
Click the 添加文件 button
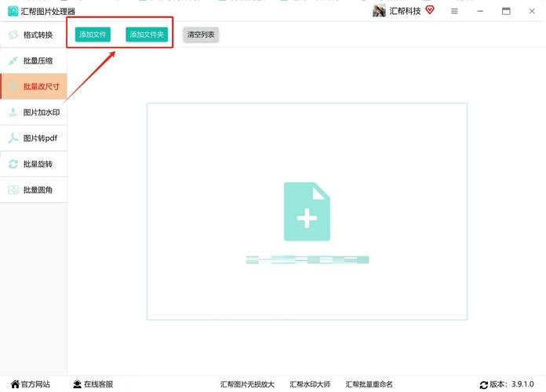click(x=93, y=34)
